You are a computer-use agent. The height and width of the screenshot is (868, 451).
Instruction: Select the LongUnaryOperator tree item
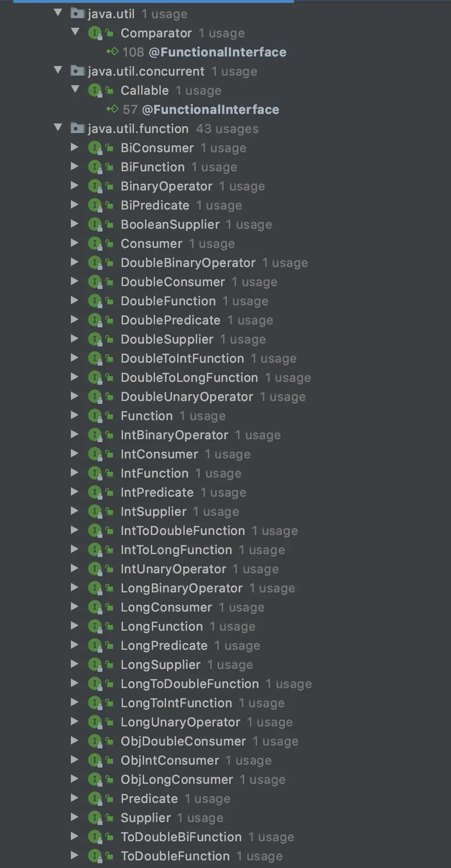pyautogui.click(x=180, y=722)
